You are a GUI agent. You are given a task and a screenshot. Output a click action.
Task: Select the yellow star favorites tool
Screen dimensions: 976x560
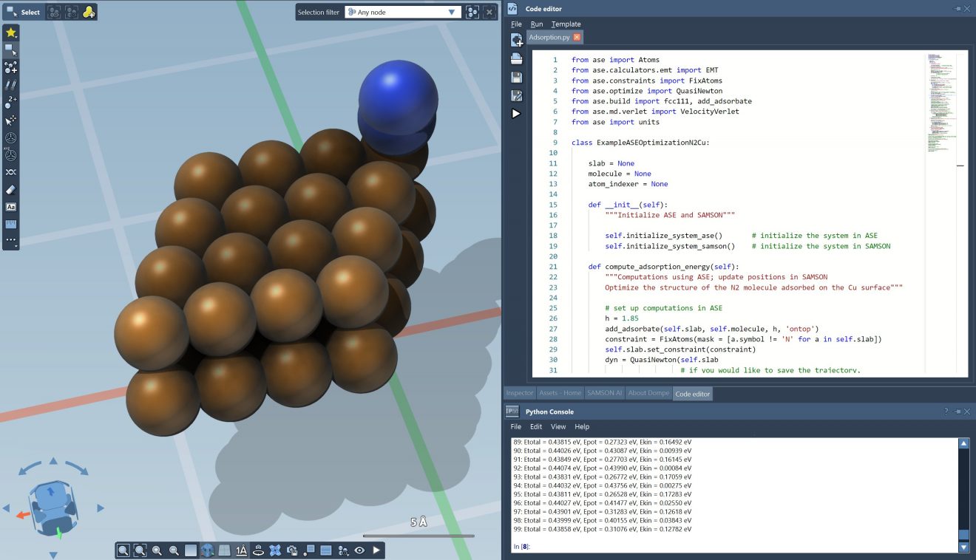pos(11,33)
